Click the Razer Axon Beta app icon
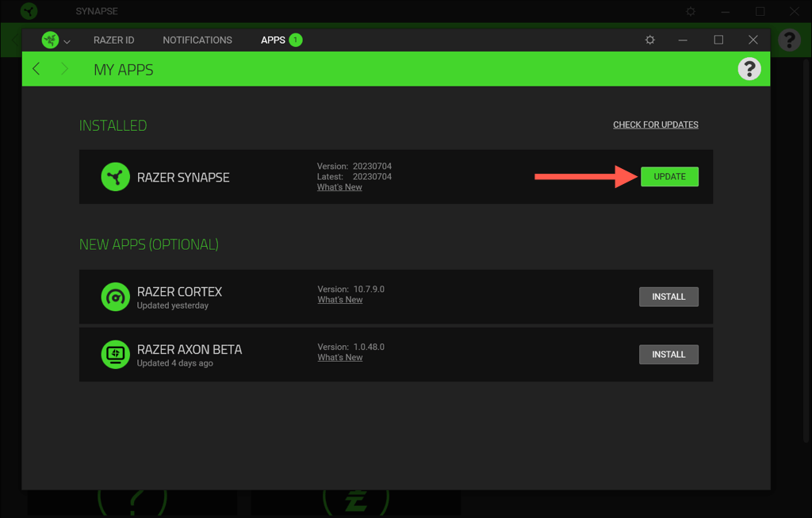This screenshot has height=518, width=812. coord(115,355)
